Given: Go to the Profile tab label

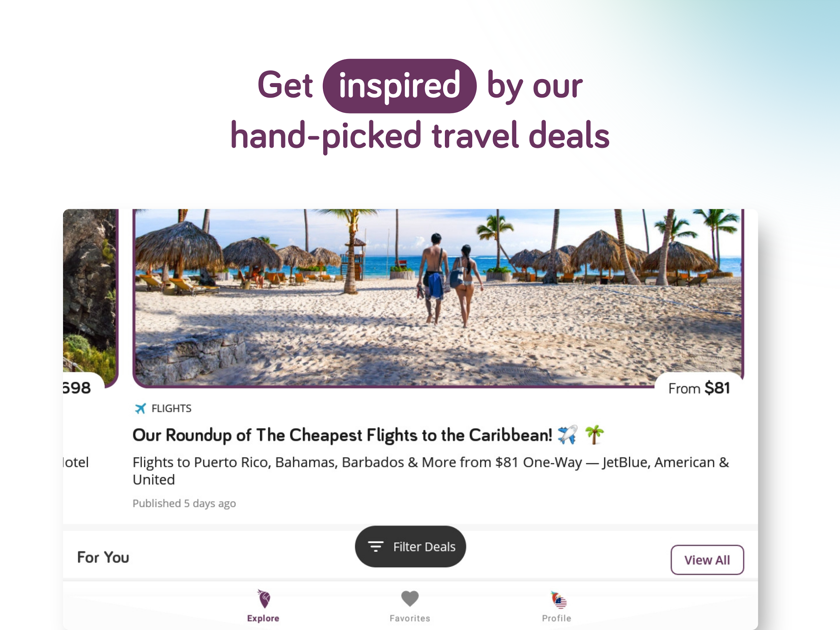Looking at the screenshot, I should coord(557,618).
